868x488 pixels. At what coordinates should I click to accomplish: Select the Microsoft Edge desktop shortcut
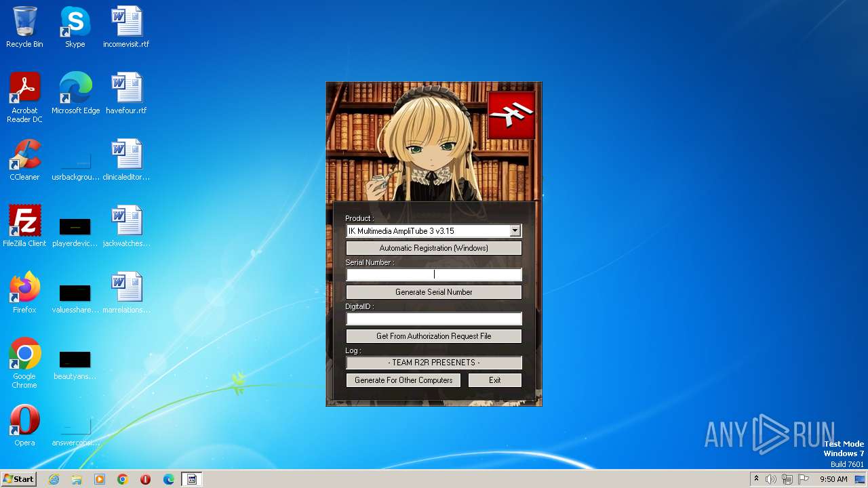[x=75, y=94]
